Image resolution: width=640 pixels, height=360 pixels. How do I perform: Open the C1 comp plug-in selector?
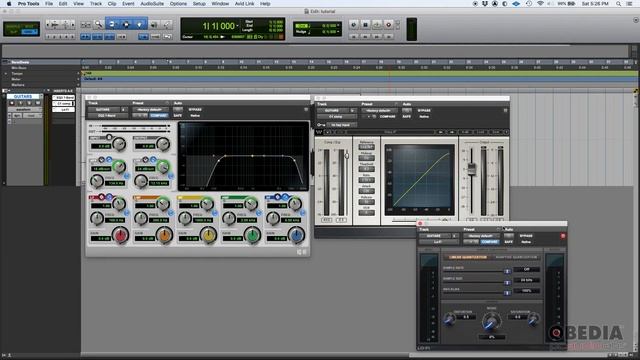point(336,117)
